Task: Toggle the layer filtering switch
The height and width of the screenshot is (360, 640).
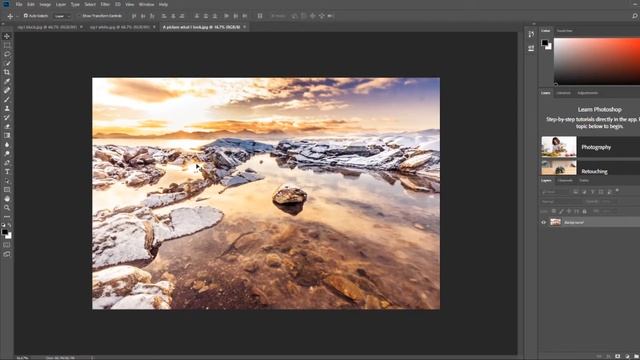Action: click(617, 191)
